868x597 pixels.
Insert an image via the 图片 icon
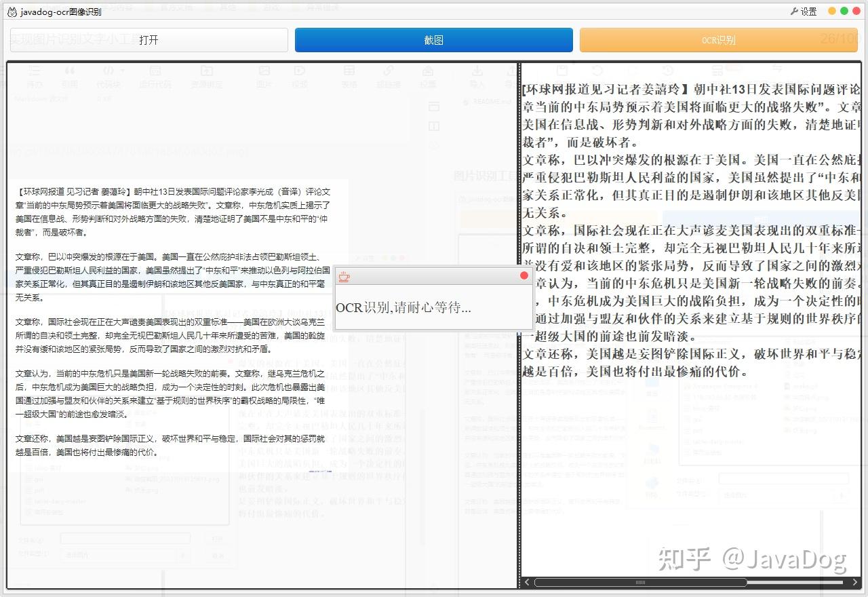[x=264, y=70]
